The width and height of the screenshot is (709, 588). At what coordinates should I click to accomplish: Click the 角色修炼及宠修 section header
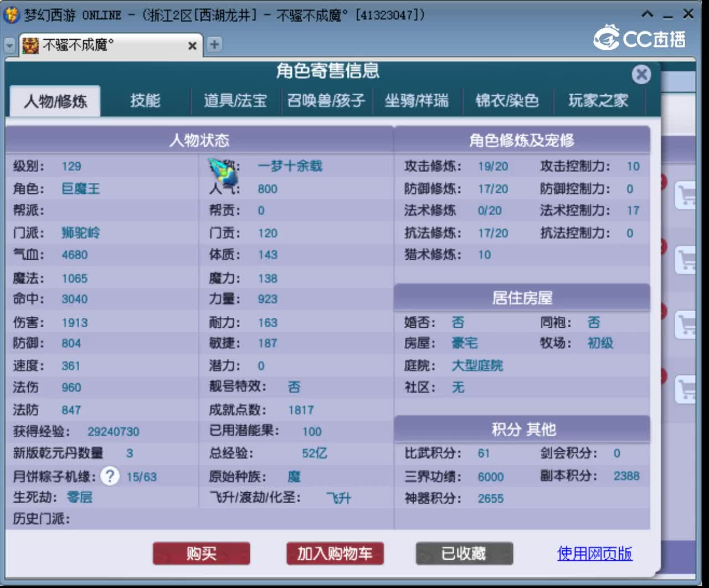(522, 140)
